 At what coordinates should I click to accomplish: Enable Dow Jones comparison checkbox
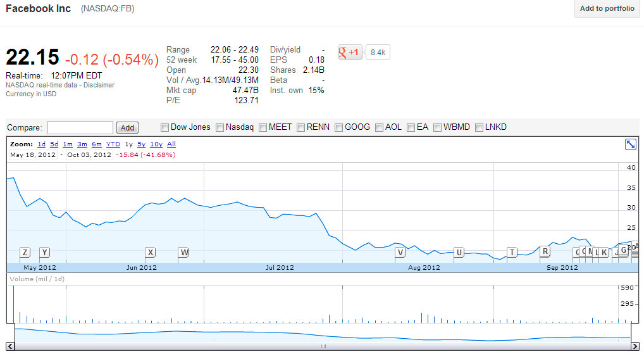coord(164,127)
